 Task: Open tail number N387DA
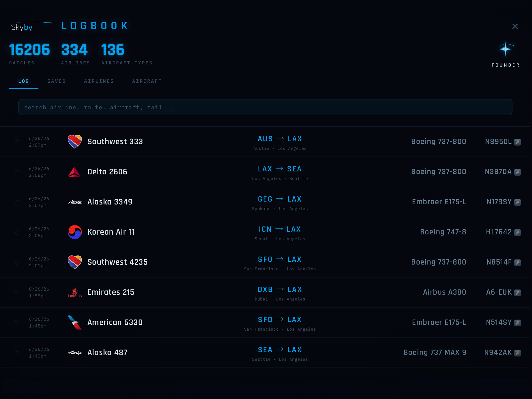[498, 172]
